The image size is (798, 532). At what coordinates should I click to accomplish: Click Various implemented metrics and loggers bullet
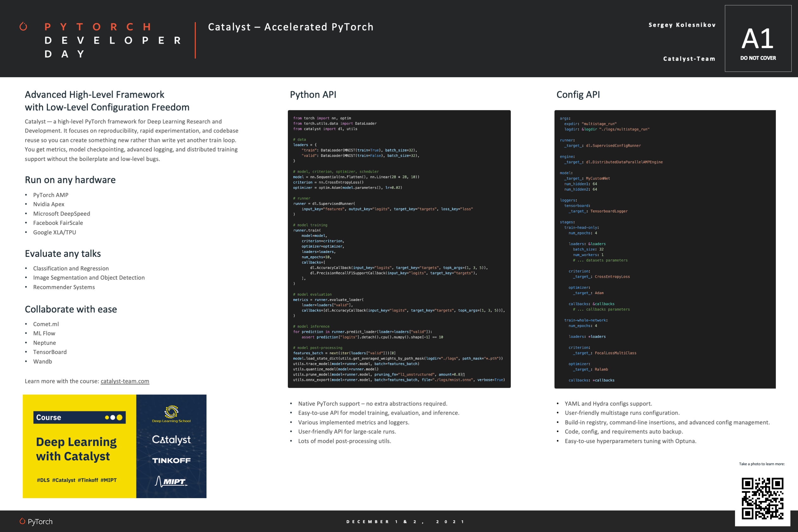(354, 423)
